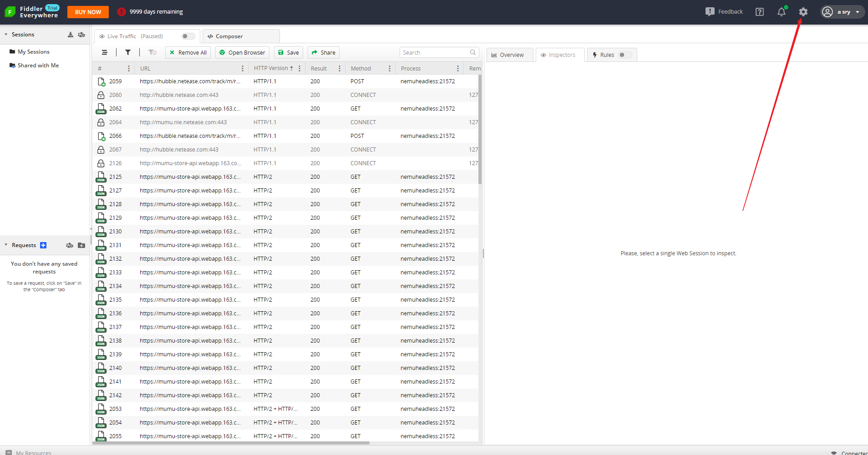The height and width of the screenshot is (455, 868).
Task: Click the sessions horizontal scrollbar
Action: point(231,443)
